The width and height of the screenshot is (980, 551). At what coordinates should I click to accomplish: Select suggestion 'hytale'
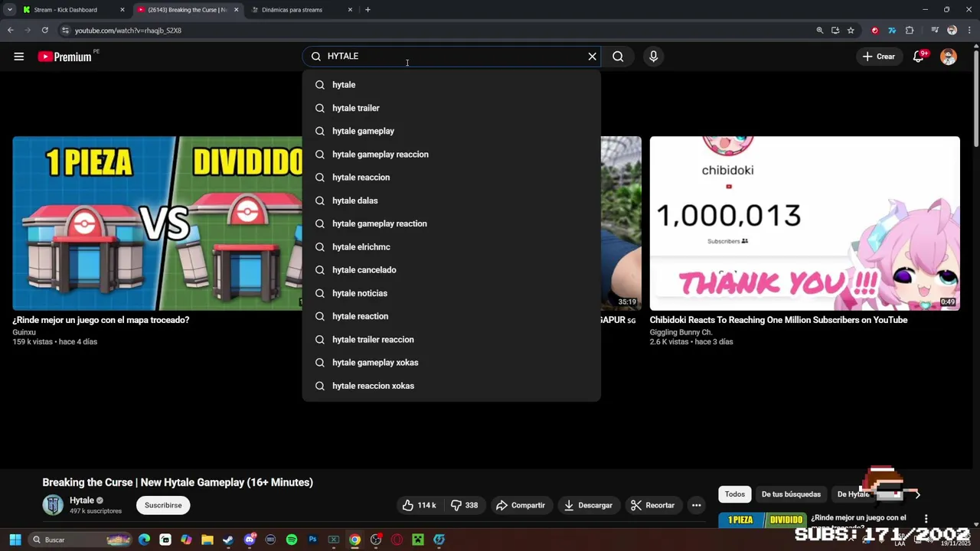pos(451,85)
